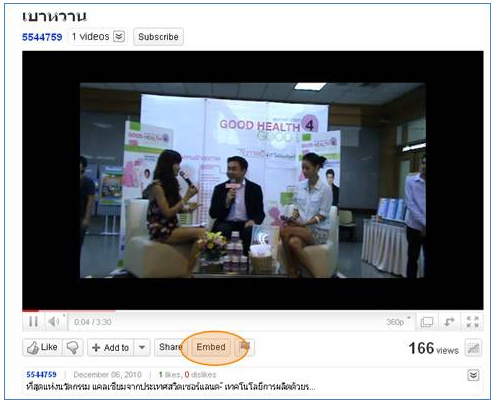
Task: Mute the video volume speaker icon
Action: click(x=54, y=322)
